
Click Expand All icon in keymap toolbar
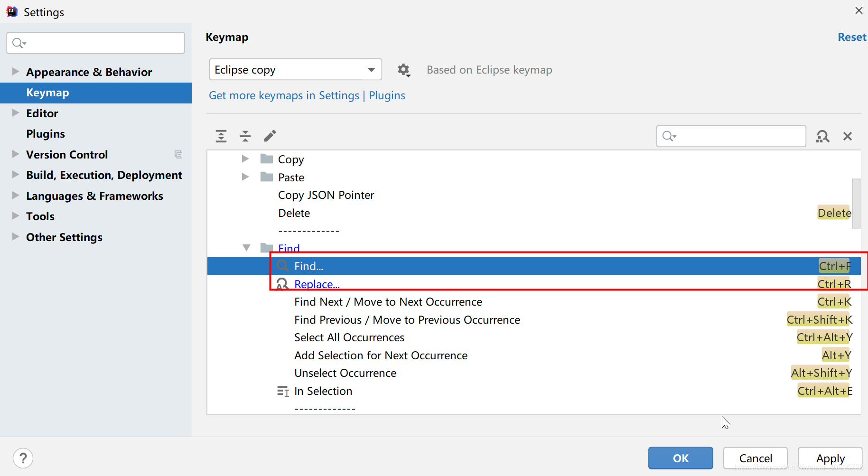coord(221,136)
